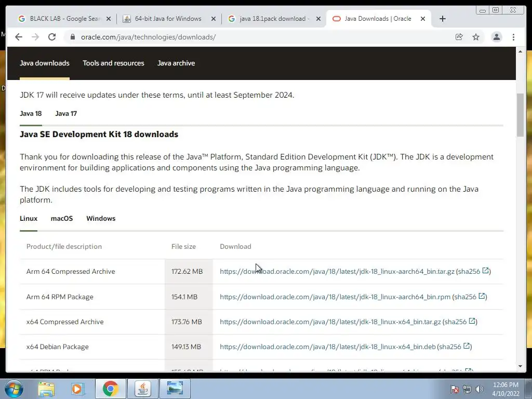Select the Windows platform tab
Screen dimensions: 532x399
click(101, 219)
